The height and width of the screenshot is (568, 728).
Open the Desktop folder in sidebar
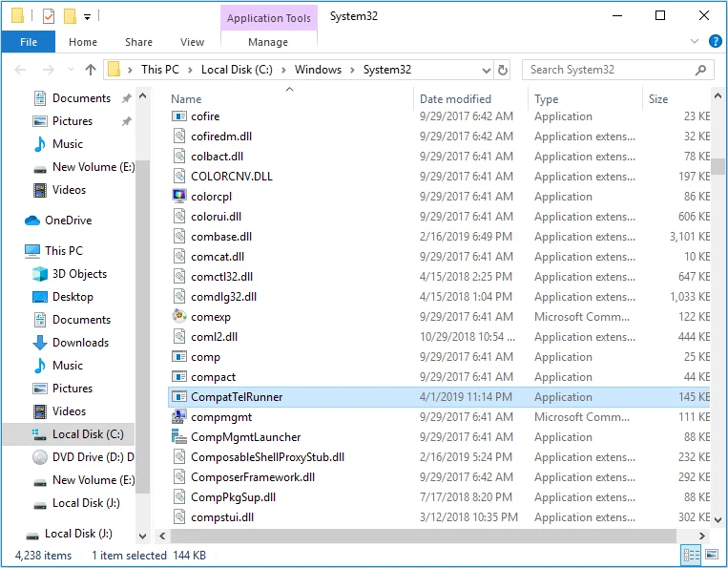(x=73, y=296)
